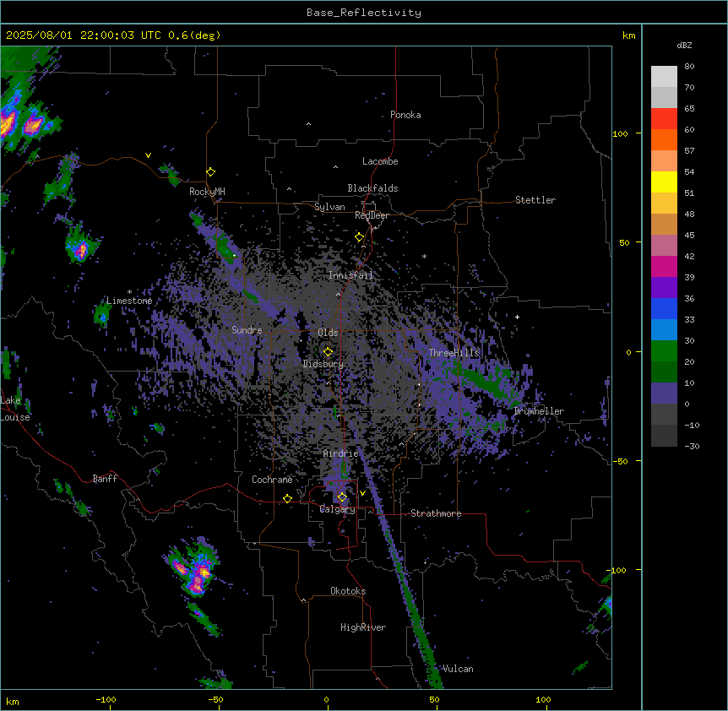Screen dimensions: 728x711
Task: Click the HighRiver city label
Action: [363, 627]
